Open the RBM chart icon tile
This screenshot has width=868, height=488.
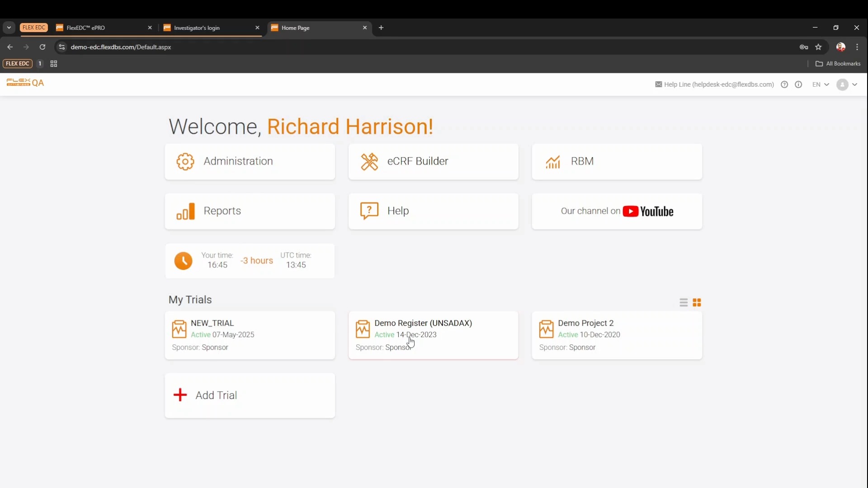point(553,162)
